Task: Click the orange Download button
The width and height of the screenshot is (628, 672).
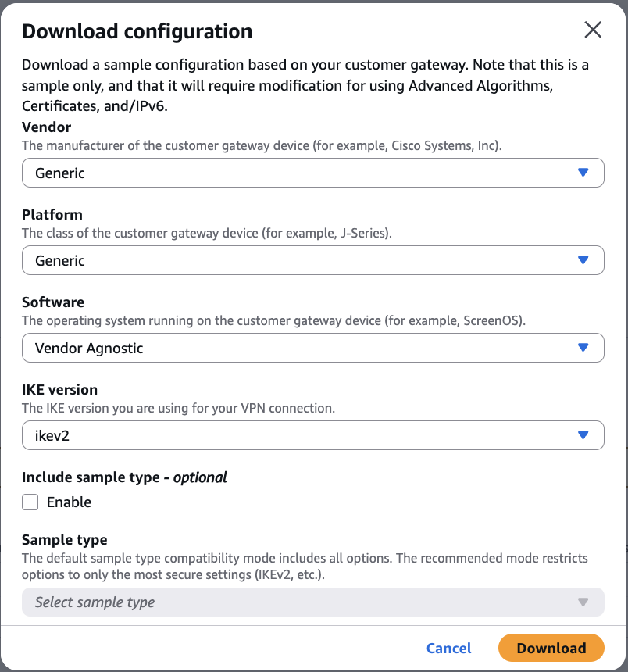Action: point(551,648)
